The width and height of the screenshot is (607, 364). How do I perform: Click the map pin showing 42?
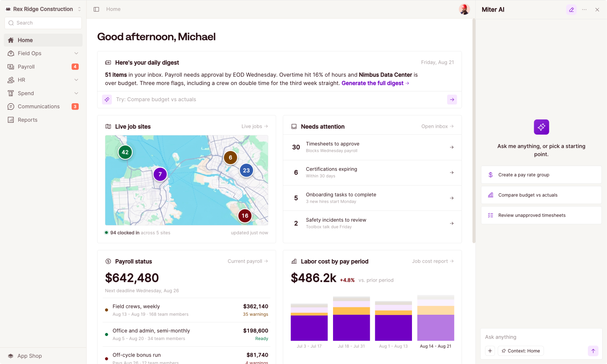(125, 152)
